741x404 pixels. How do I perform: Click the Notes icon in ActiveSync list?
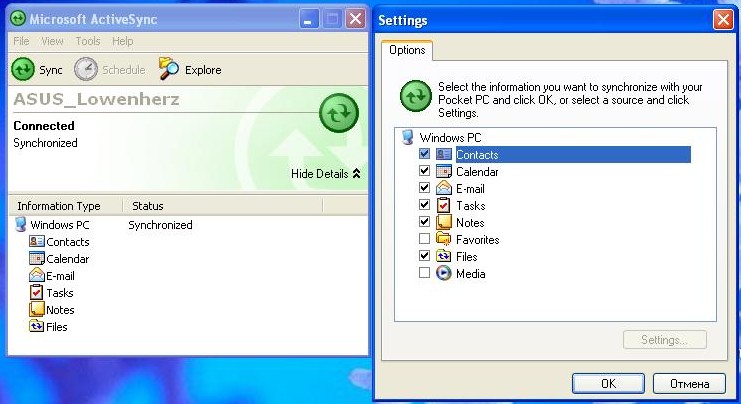point(36,309)
